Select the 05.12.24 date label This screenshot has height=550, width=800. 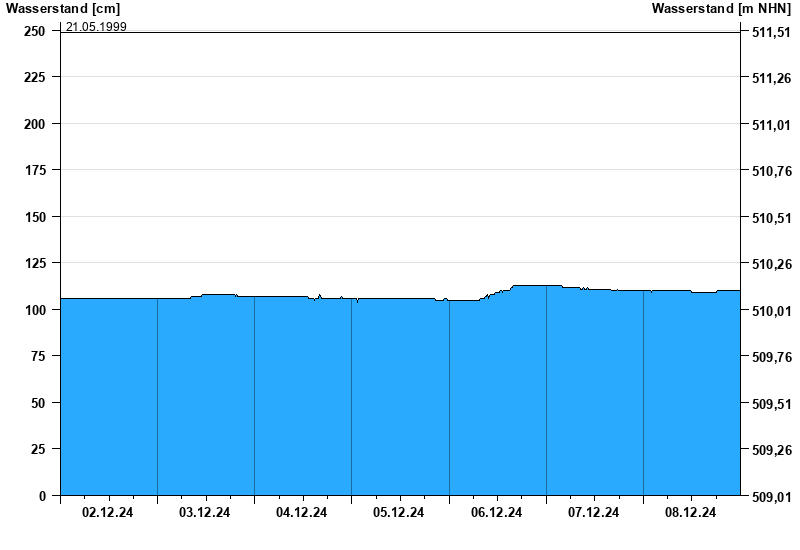[399, 513]
